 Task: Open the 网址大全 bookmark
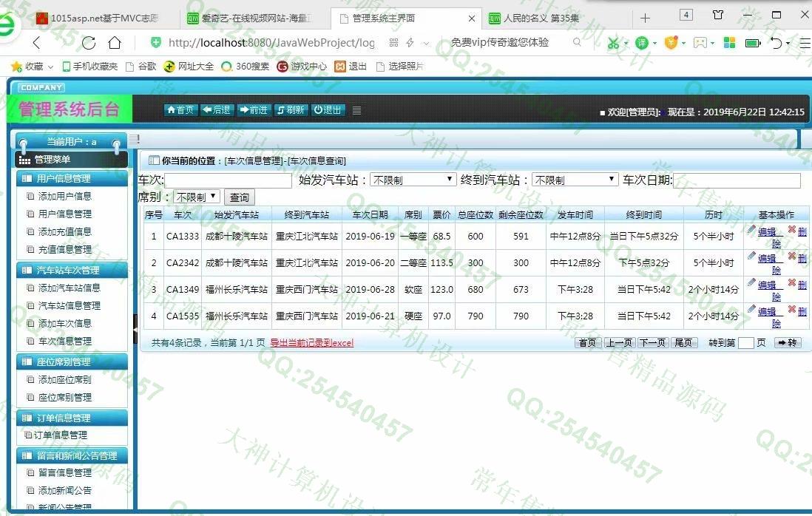coord(189,67)
